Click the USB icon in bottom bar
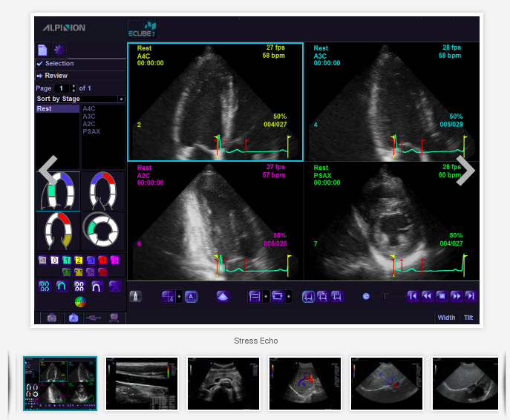 point(94,318)
